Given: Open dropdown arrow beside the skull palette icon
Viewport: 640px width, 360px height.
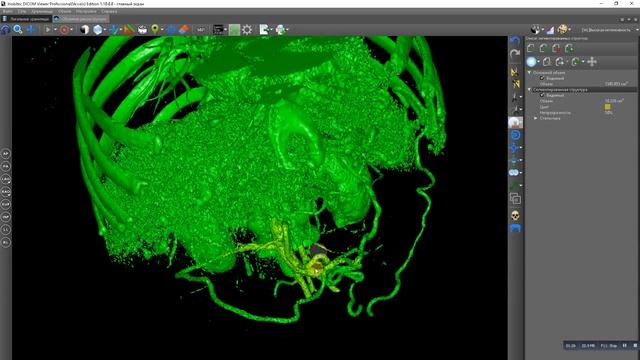Looking at the screenshot, I should pos(570,29).
